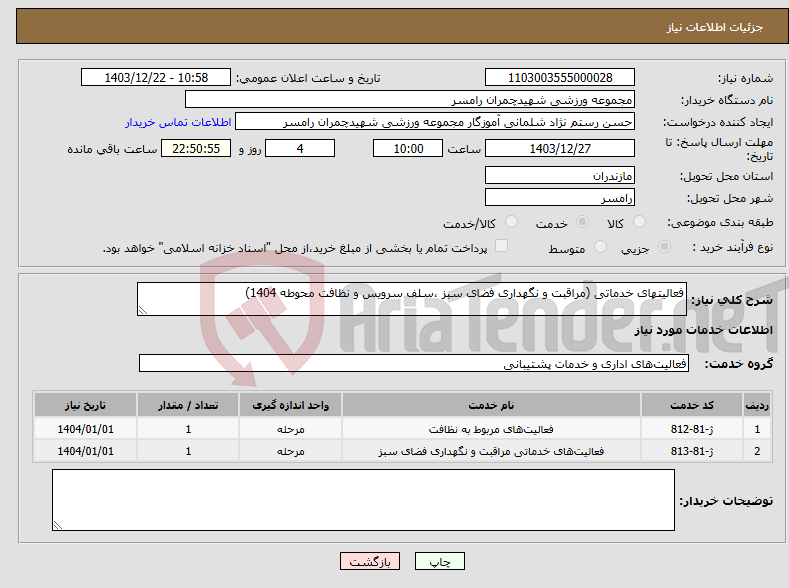
Task: Click the شرح کلی نیاز text area
Action: (412, 299)
